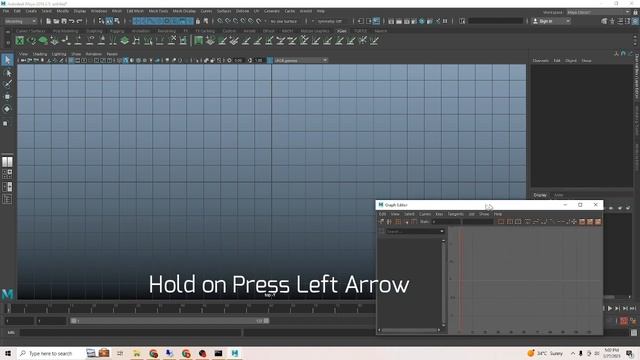Click the Outliner toggle icon in left sidebar

pyautogui.click(x=7, y=199)
